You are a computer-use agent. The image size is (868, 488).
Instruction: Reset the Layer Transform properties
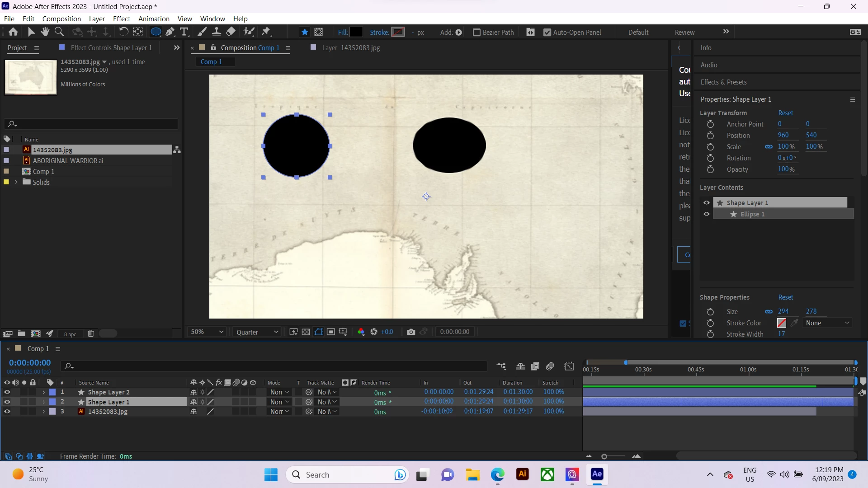785,113
